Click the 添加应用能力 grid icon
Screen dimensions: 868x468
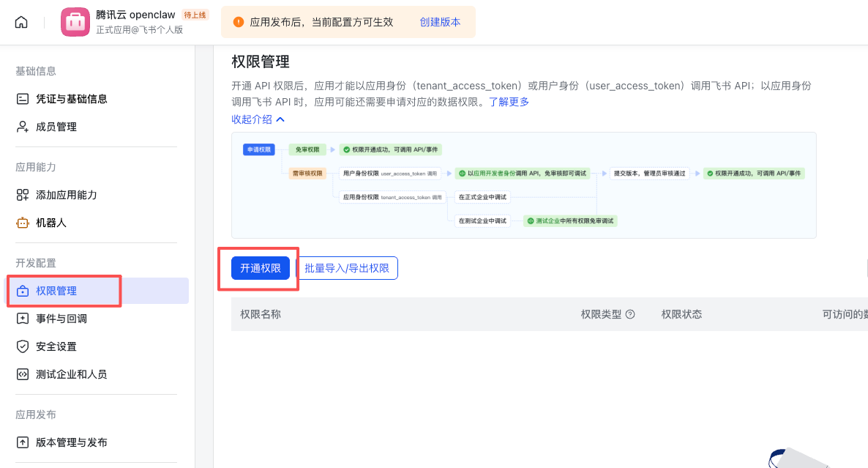(23, 195)
